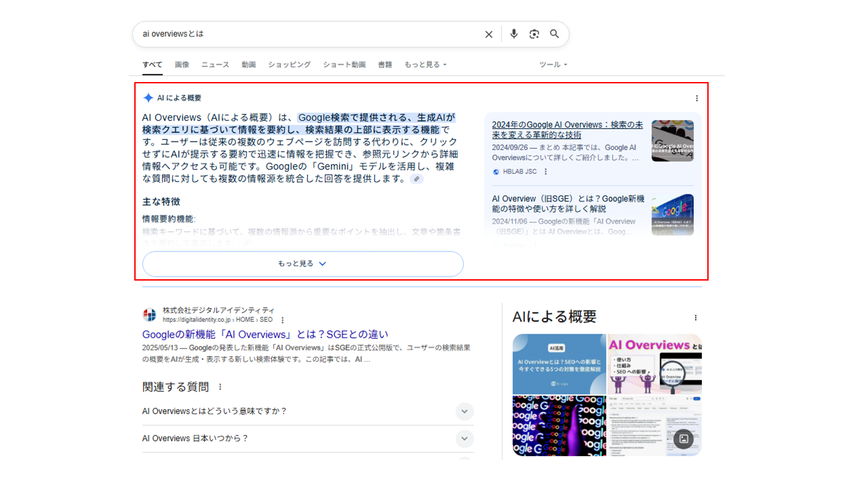
Task: Click the デジタルアイデンティティ site favicon
Action: click(149, 314)
